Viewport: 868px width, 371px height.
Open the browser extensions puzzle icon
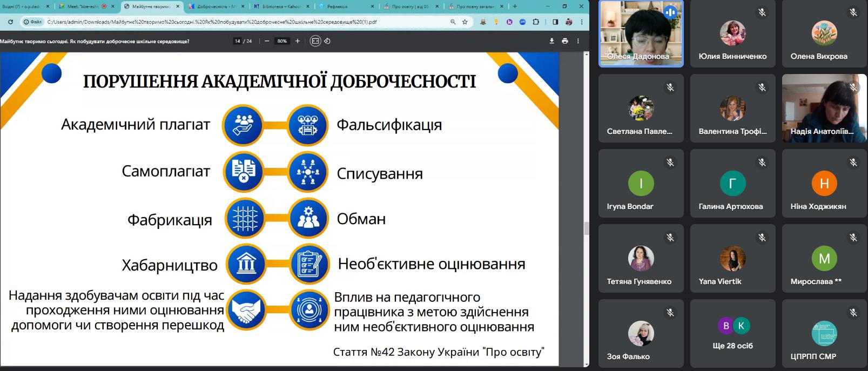pos(536,22)
